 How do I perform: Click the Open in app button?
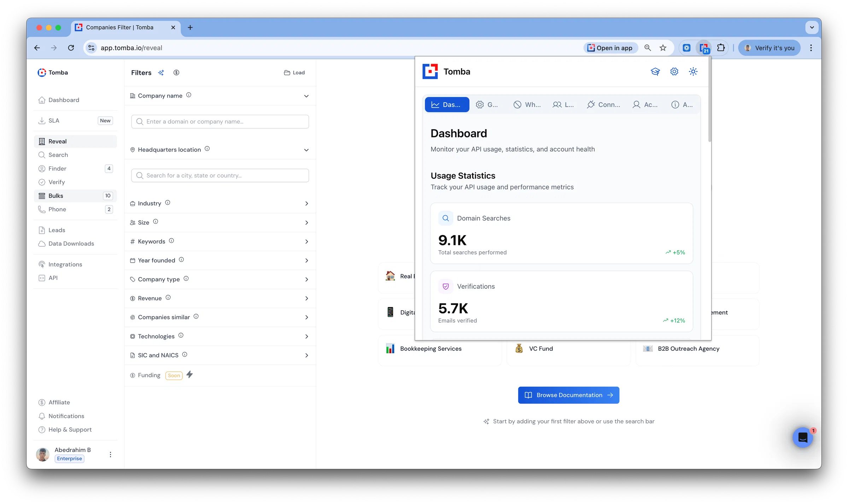pos(610,48)
